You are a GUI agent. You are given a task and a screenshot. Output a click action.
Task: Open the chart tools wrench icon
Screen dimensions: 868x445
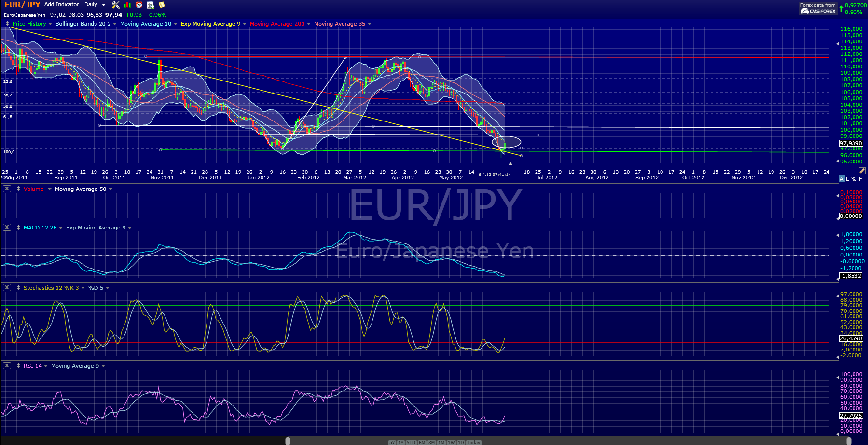(x=115, y=5)
